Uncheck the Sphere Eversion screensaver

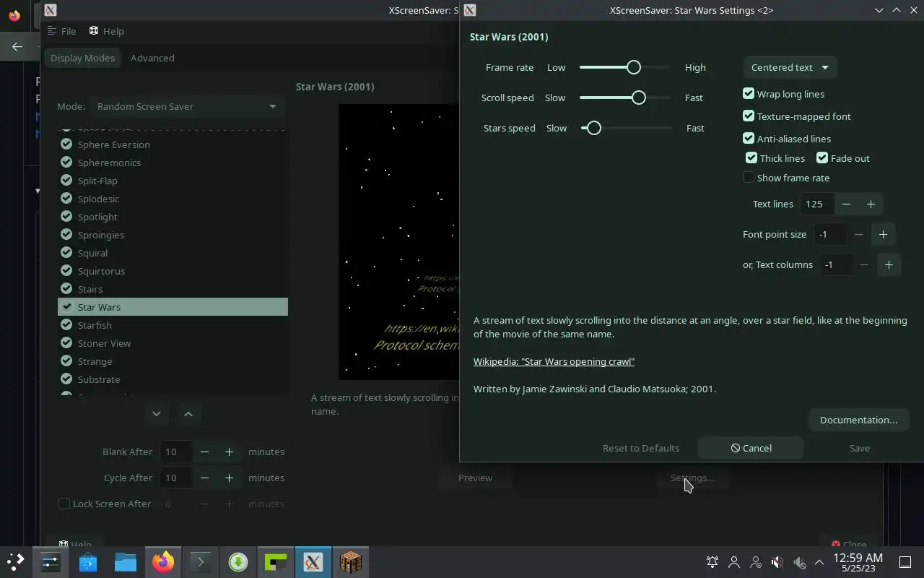point(66,144)
